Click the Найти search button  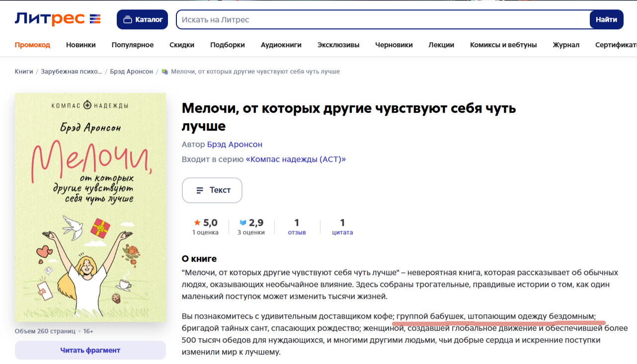point(606,19)
